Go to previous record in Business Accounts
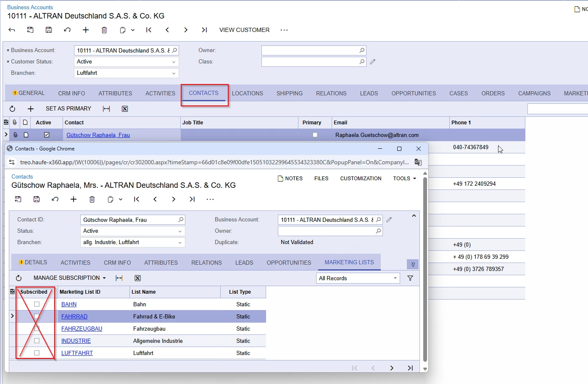The height and width of the screenshot is (384, 588). 167,30
